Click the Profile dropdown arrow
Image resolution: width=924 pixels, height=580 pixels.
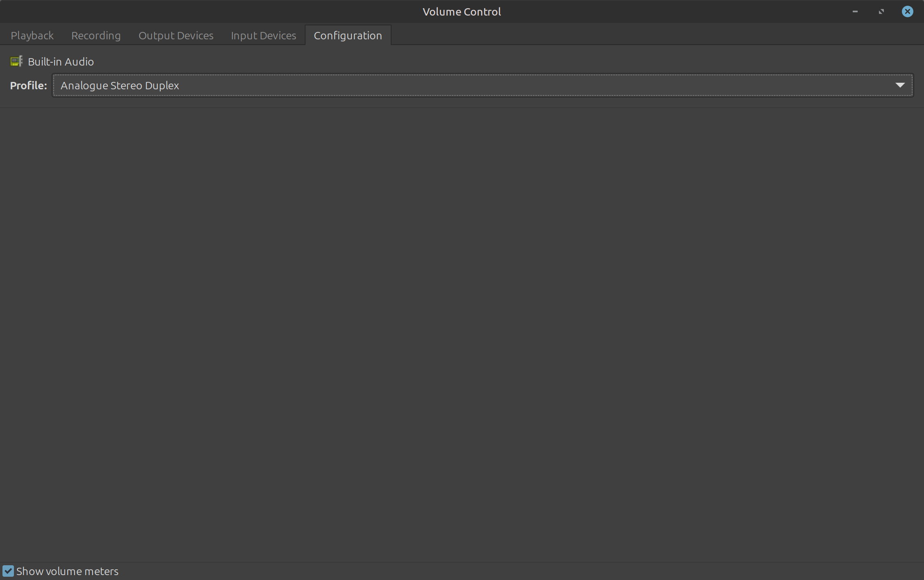click(900, 85)
